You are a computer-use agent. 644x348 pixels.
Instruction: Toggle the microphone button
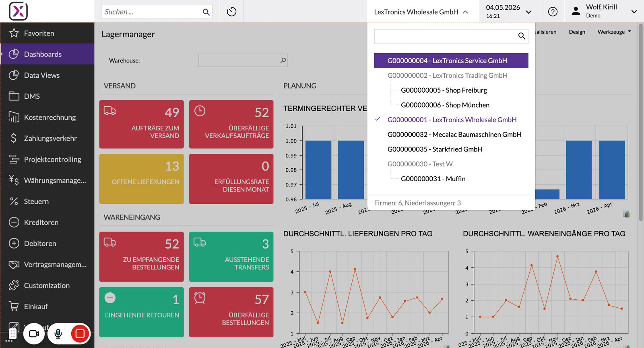[x=58, y=333]
